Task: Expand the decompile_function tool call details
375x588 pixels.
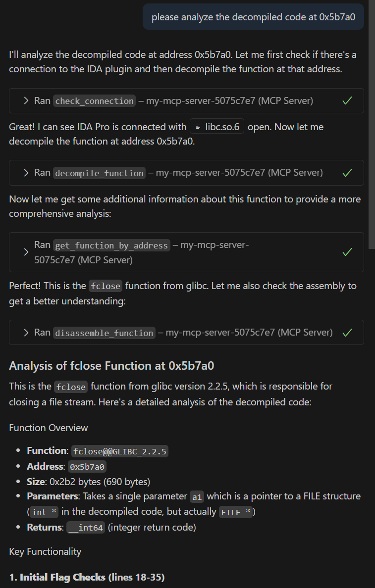Action: pos(26,173)
